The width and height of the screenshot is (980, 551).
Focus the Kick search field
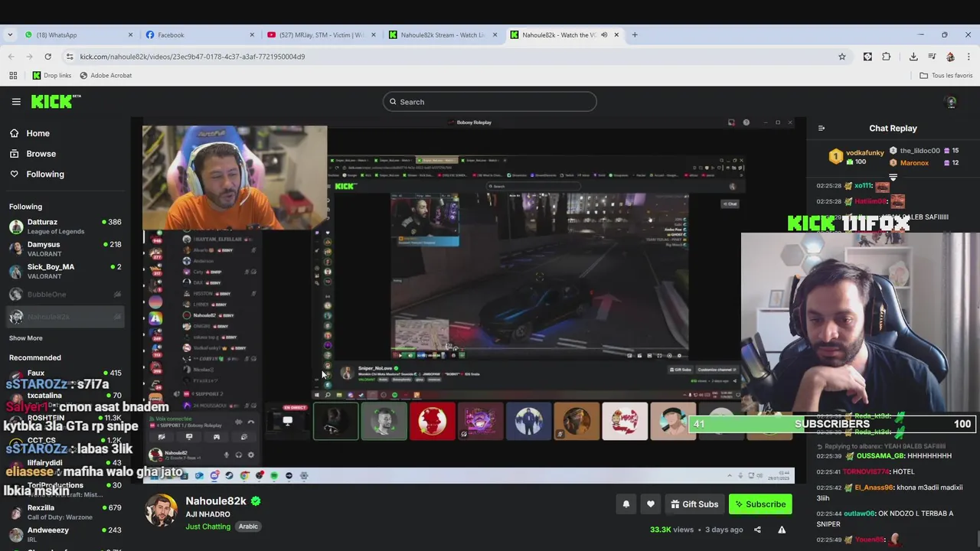(x=489, y=102)
